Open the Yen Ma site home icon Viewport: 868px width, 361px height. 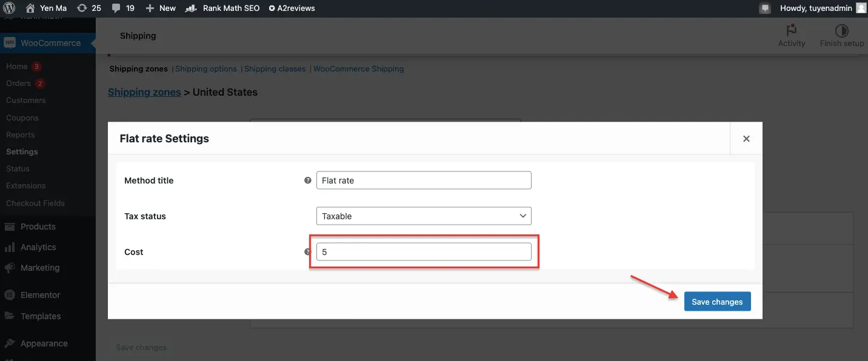[x=30, y=8]
